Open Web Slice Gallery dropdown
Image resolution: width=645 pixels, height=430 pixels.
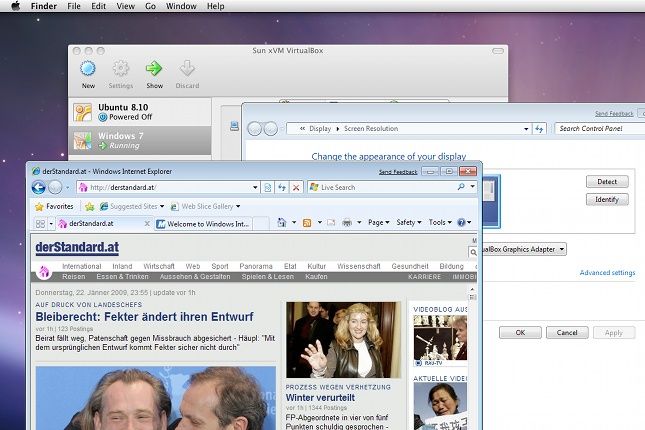tap(205, 206)
